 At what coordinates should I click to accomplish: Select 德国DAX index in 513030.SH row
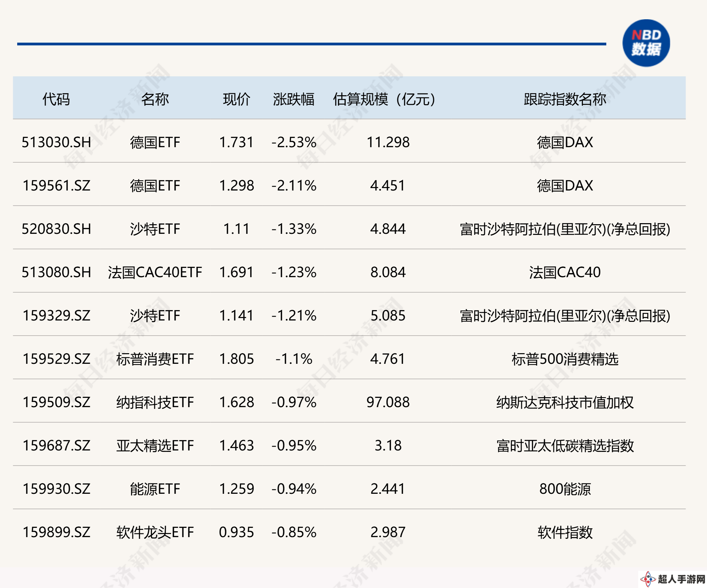pos(565,142)
